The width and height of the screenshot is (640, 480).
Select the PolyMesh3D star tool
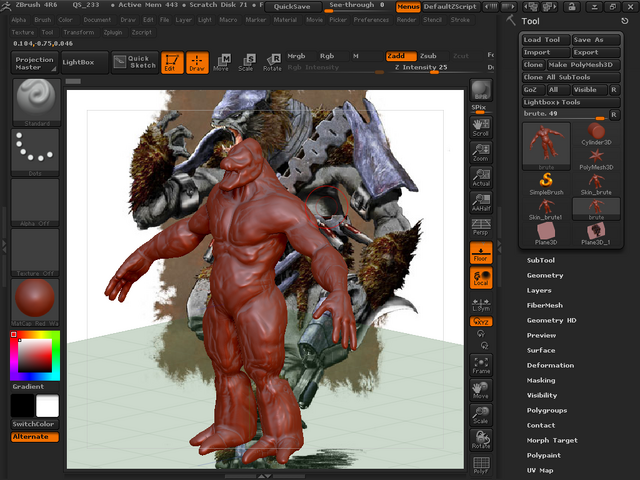click(596, 159)
